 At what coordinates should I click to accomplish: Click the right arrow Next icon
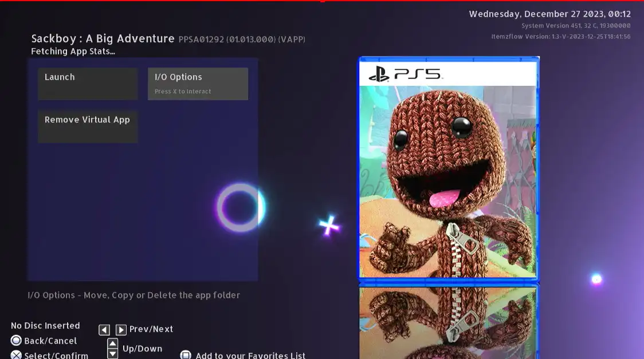tap(121, 329)
